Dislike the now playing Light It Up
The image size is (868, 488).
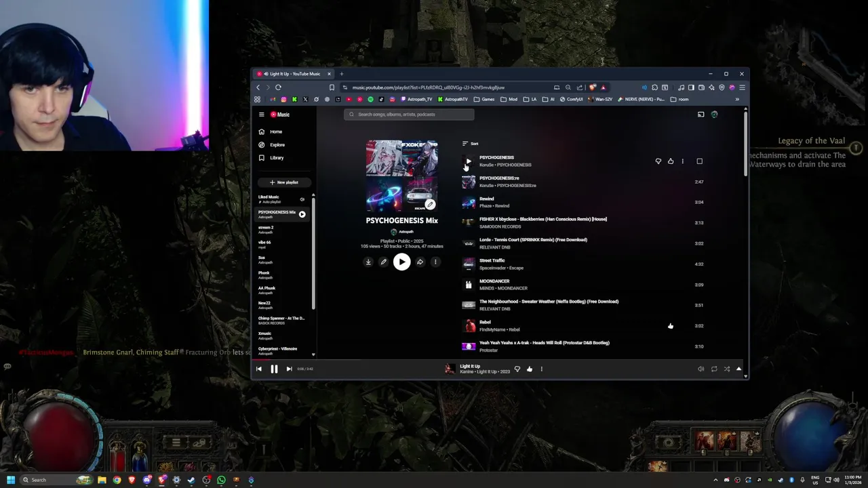(x=517, y=369)
